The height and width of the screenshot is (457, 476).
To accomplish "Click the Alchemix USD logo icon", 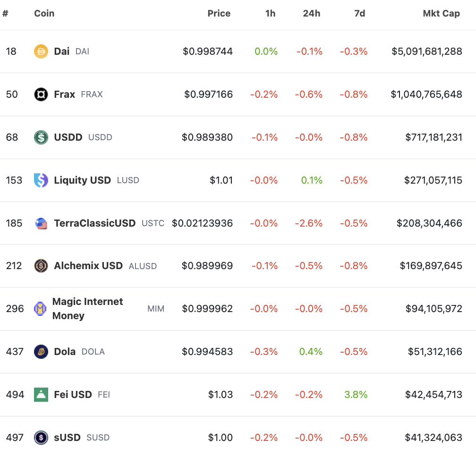I will [x=41, y=266].
